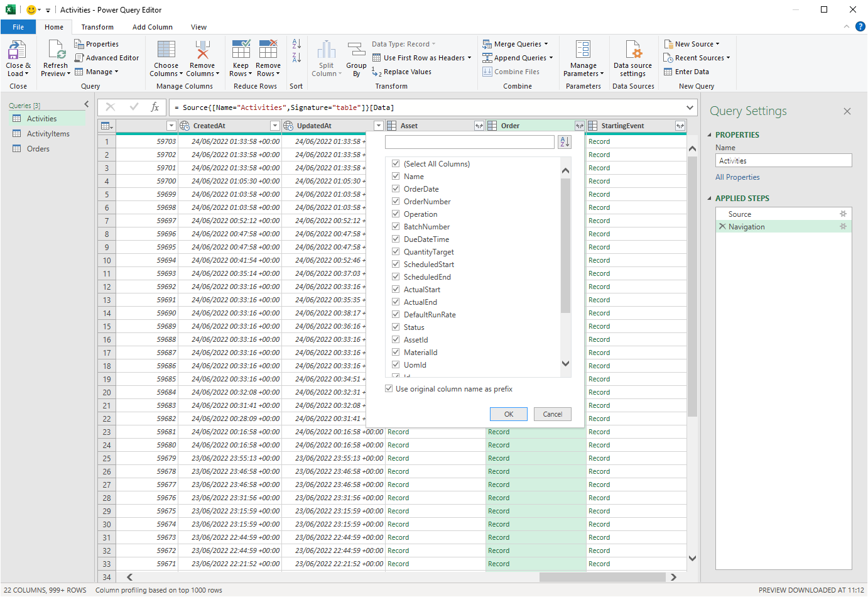
Task: Expand the formula bar dropdown arrow
Action: [x=690, y=107]
